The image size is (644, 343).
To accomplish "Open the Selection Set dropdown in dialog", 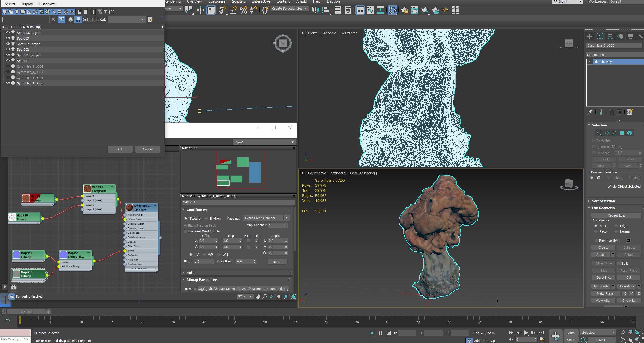I will click(127, 19).
